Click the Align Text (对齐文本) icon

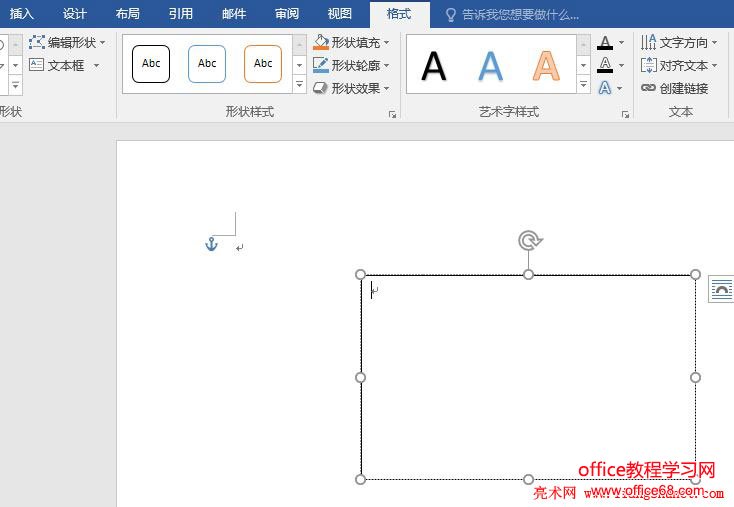pyautogui.click(x=649, y=65)
